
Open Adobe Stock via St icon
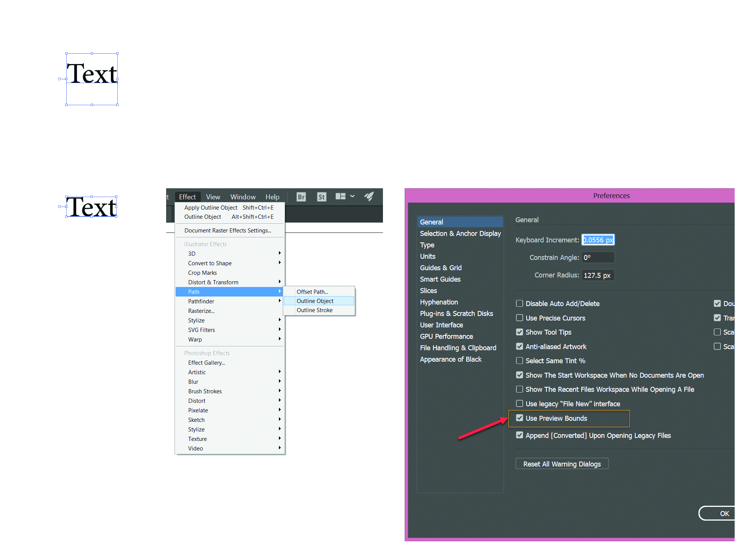click(x=322, y=197)
